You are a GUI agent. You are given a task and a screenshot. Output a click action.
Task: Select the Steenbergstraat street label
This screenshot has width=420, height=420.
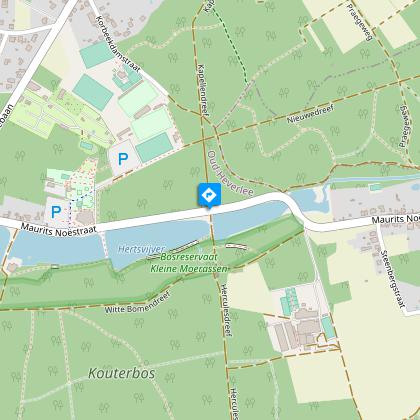pos(392,279)
